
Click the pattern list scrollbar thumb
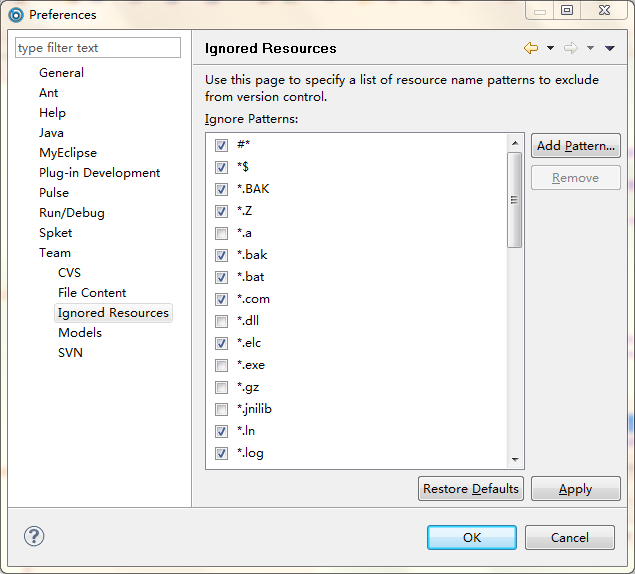click(x=515, y=200)
